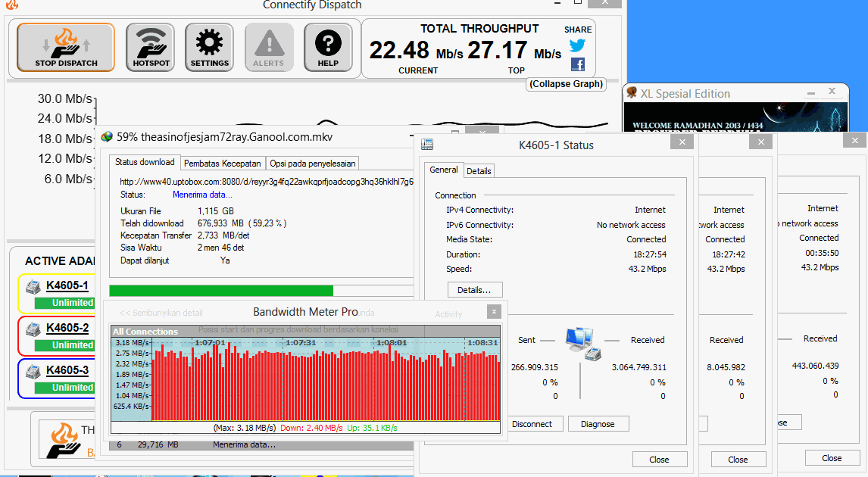Open K4605-1 adapter link

tap(67, 285)
